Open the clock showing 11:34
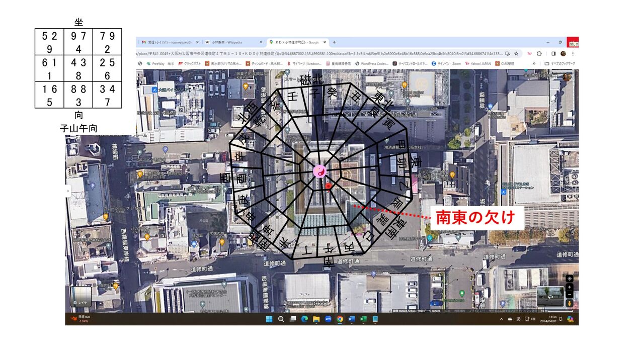Screen dimensions: 644x362 click(x=548, y=319)
